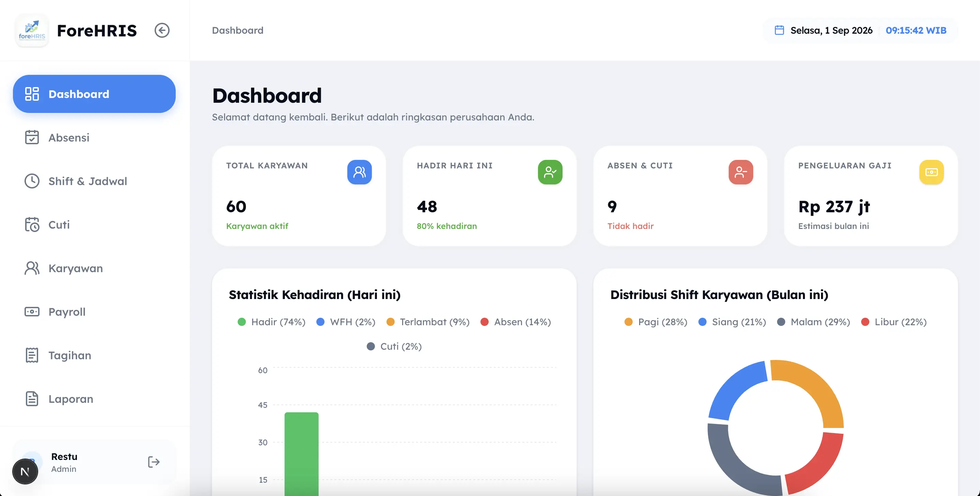980x496 pixels.
Task: Click the Cuti calendar-clock icon
Action: coord(32,225)
